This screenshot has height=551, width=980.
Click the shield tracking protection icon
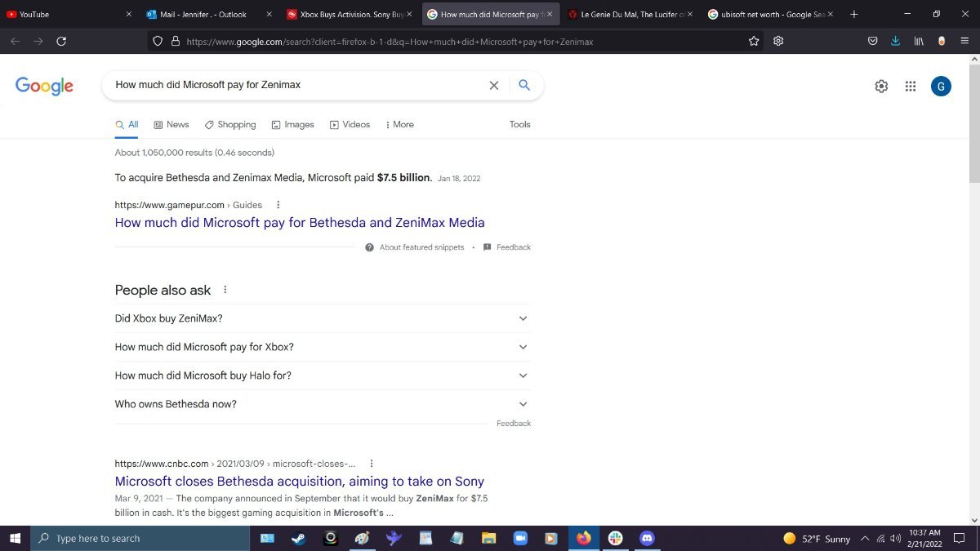[158, 41]
